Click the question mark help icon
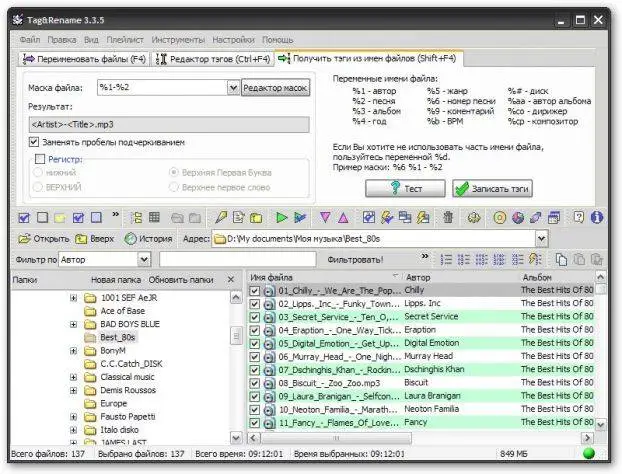This screenshot has width=622, height=474. [579, 217]
